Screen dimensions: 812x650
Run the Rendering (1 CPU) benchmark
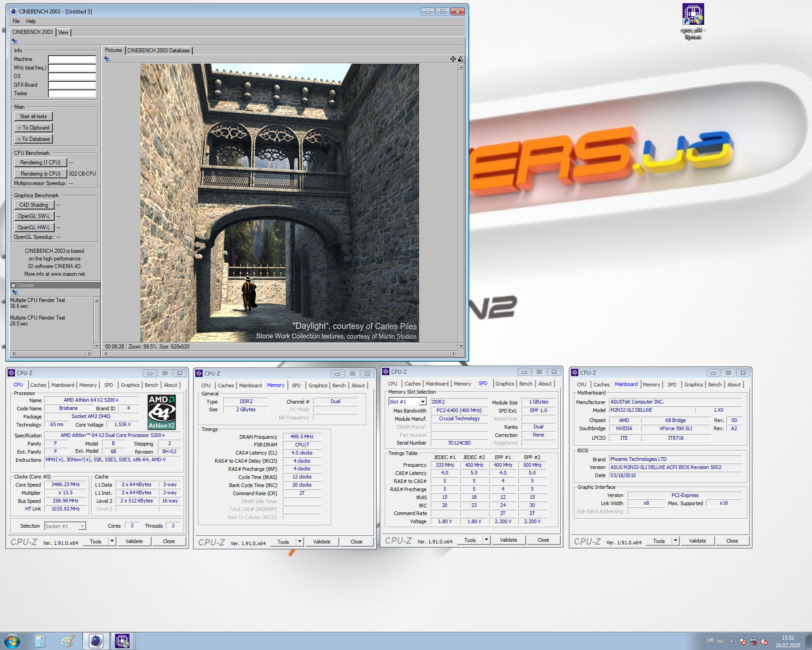point(41,162)
